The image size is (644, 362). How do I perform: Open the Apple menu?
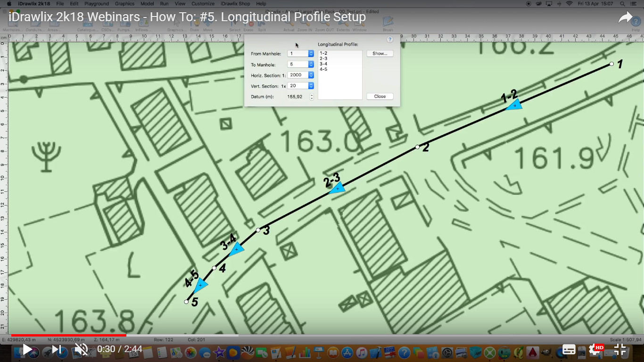(x=9, y=3)
